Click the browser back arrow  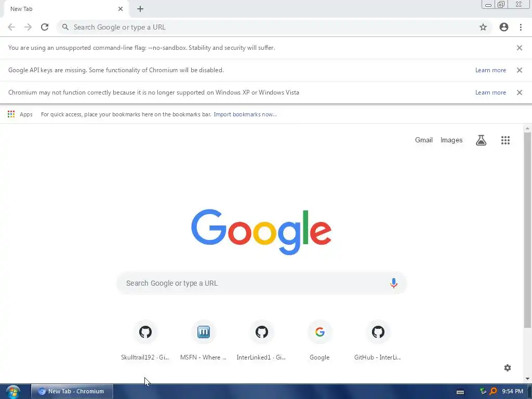click(x=11, y=27)
